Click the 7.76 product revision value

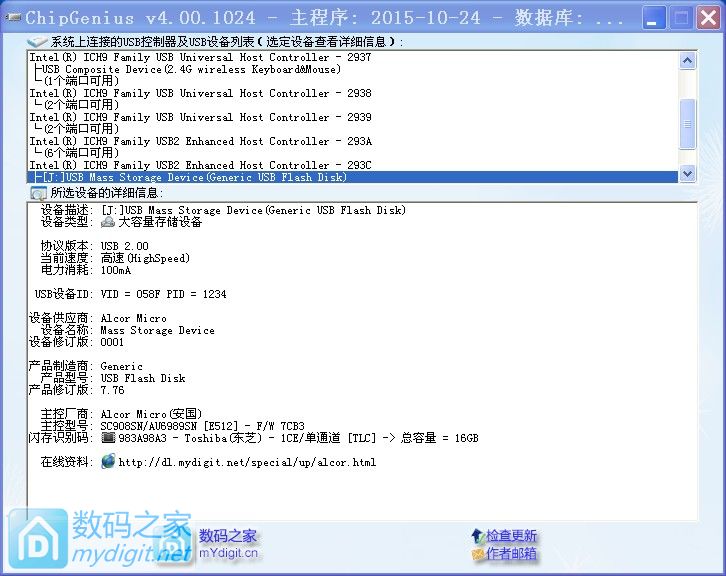pos(113,390)
